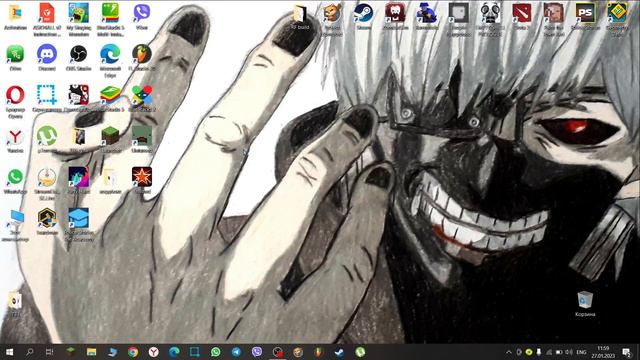Open Task View on the taskbar
Image resolution: width=640 pixels, height=360 pixels.
click(49, 352)
